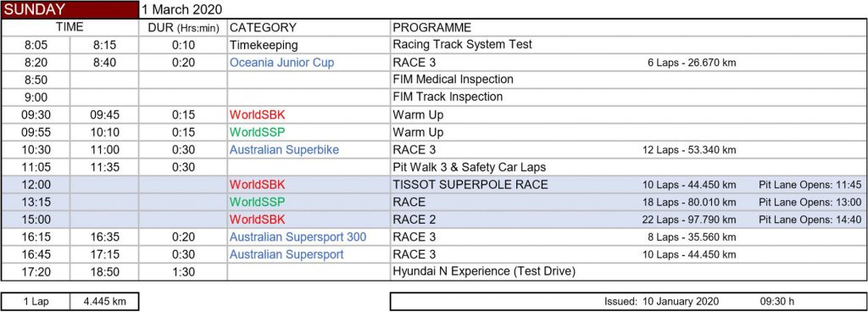Click the Oceania Junior Cup category
This screenshot has height=312, width=868.
[281, 63]
